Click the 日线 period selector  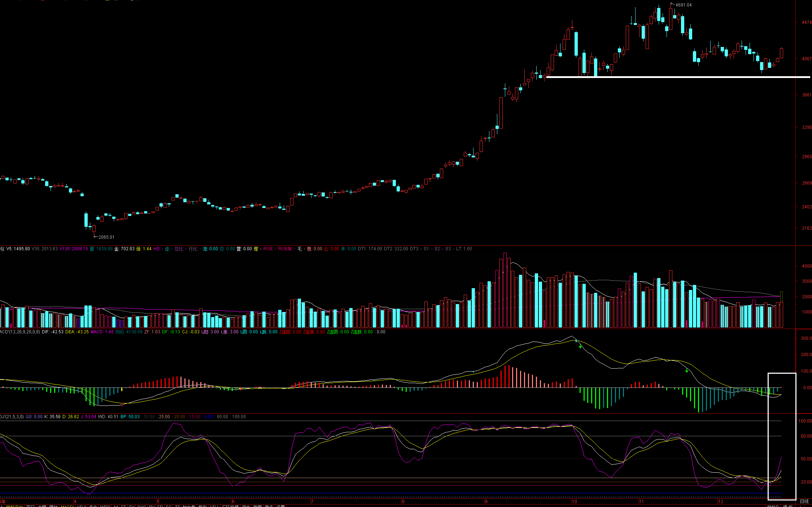(x=804, y=501)
